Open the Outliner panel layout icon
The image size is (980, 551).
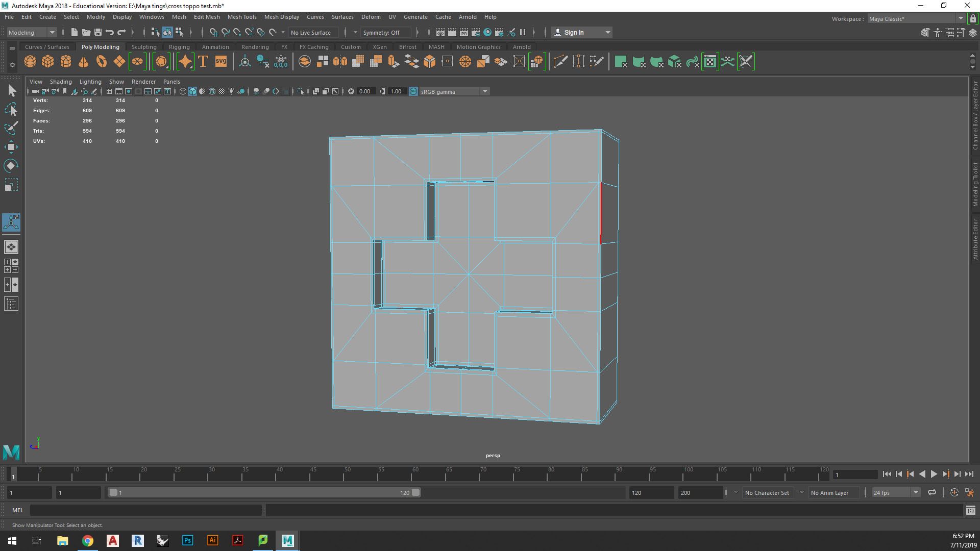click(x=11, y=304)
